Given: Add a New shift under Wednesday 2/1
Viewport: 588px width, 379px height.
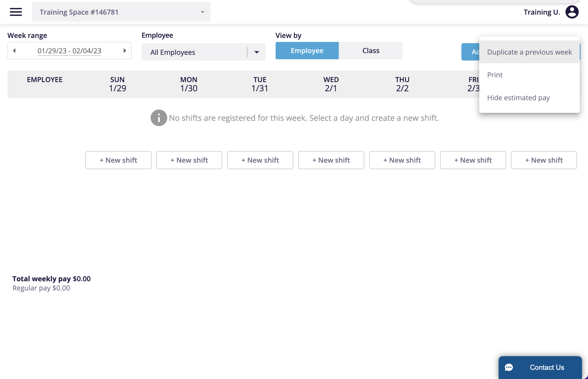Looking at the screenshot, I should pos(331,160).
